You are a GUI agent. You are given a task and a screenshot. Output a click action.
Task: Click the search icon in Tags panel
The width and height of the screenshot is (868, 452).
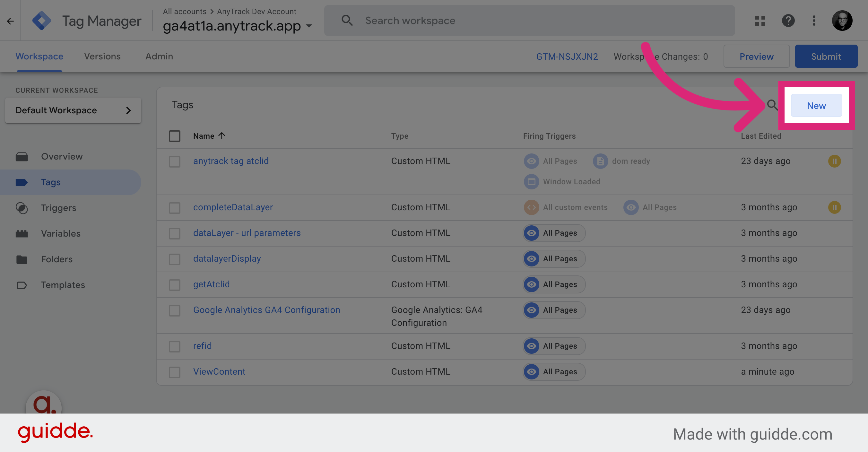coord(772,106)
